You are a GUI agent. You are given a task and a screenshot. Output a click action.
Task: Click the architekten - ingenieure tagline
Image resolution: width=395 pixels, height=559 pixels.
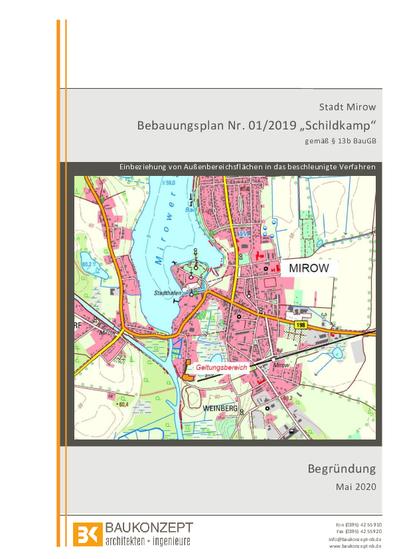coord(148,540)
